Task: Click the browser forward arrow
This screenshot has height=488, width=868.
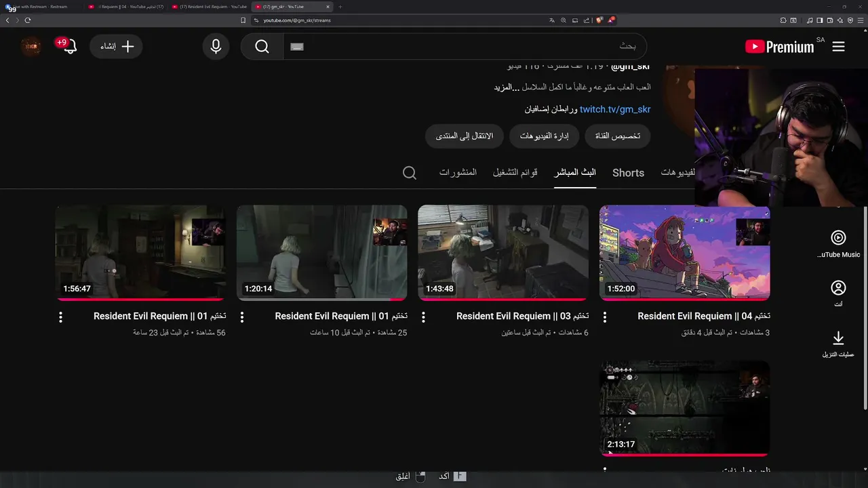Action: pyautogui.click(x=17, y=20)
